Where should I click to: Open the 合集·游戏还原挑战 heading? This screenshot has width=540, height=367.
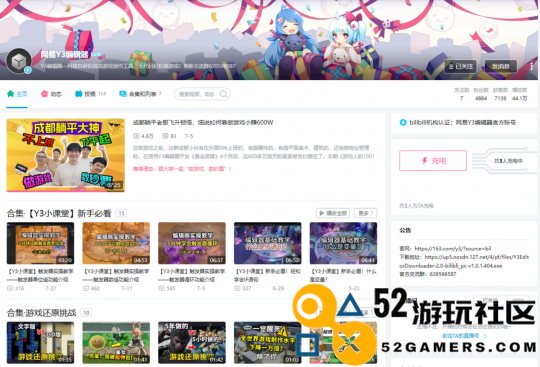click(x=41, y=313)
